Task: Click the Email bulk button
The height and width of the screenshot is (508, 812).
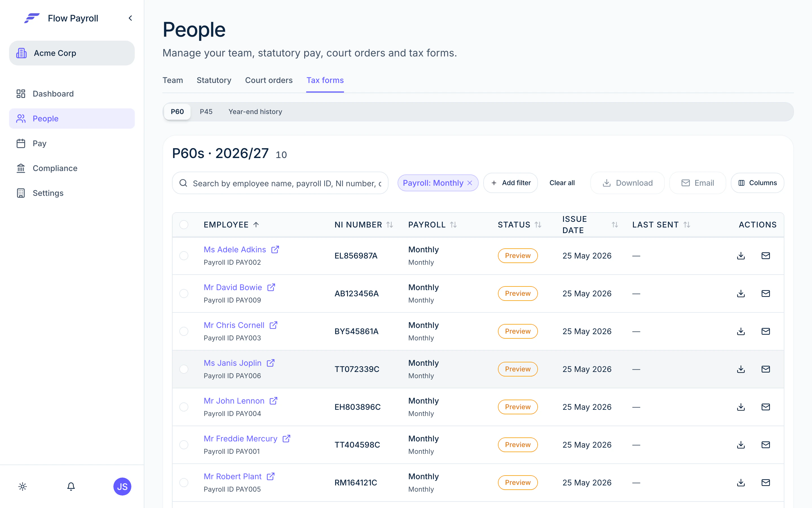Action: (698, 183)
